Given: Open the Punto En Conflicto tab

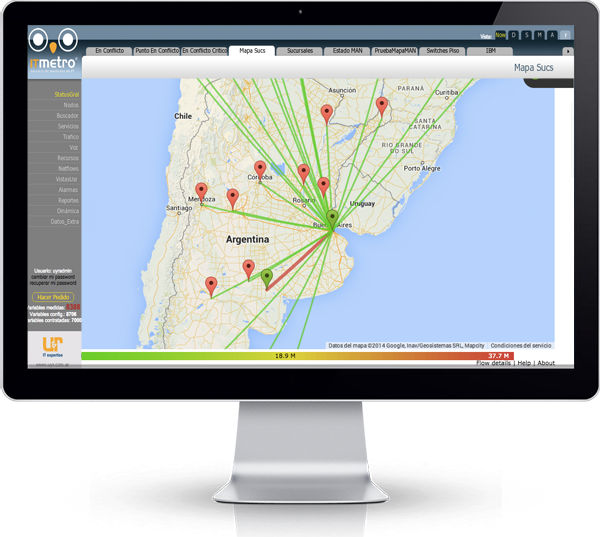Looking at the screenshot, I should [157, 51].
